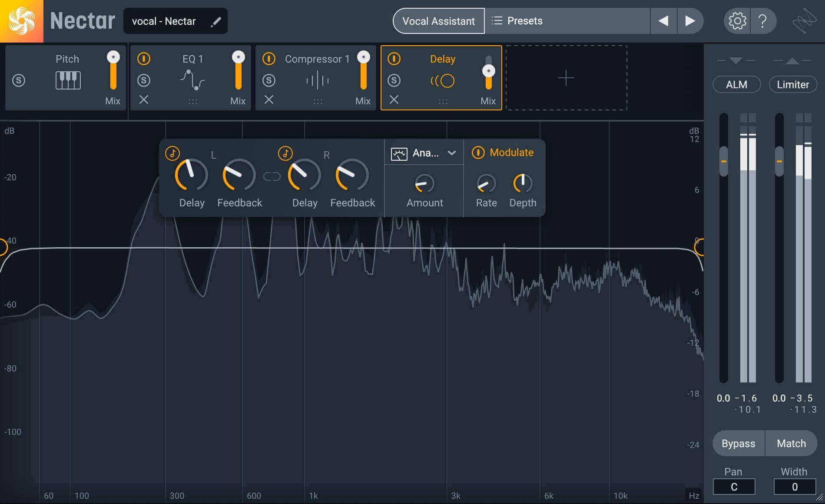
Task: Add a module in empty slot
Action: click(566, 78)
